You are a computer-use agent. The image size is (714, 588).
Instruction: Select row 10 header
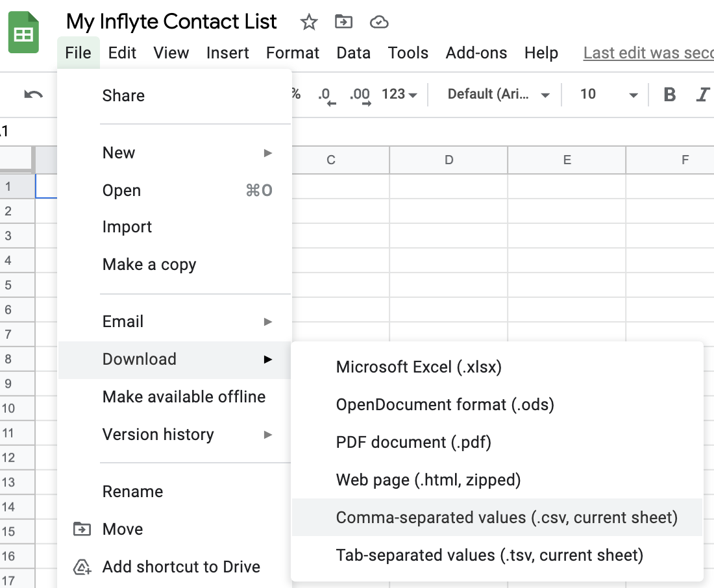click(x=18, y=408)
